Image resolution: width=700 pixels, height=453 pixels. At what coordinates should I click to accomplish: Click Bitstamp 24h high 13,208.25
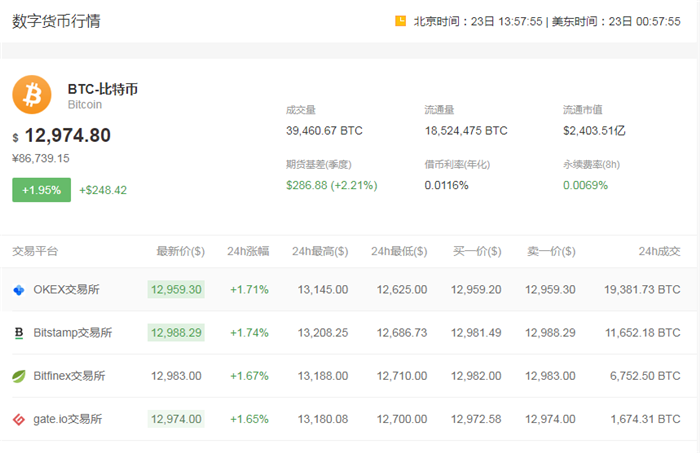(x=323, y=333)
